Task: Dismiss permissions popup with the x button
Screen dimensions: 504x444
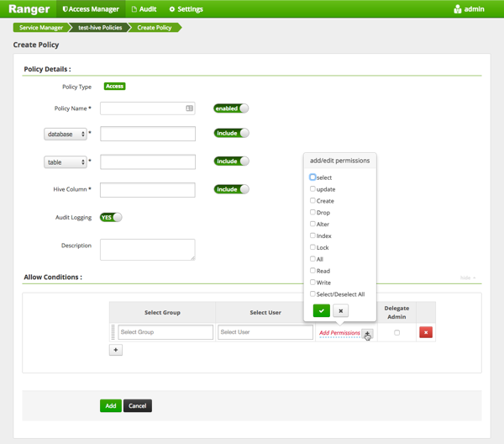Action: (341, 311)
